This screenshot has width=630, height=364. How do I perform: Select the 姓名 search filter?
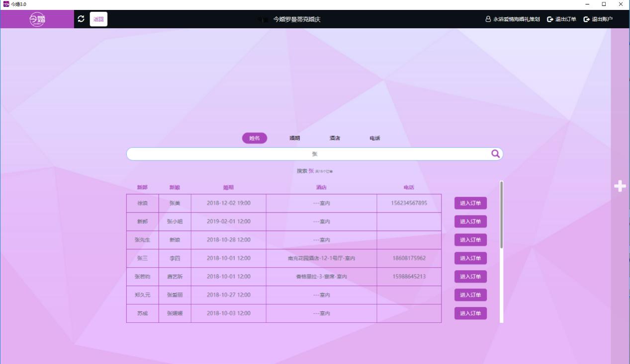coord(254,138)
